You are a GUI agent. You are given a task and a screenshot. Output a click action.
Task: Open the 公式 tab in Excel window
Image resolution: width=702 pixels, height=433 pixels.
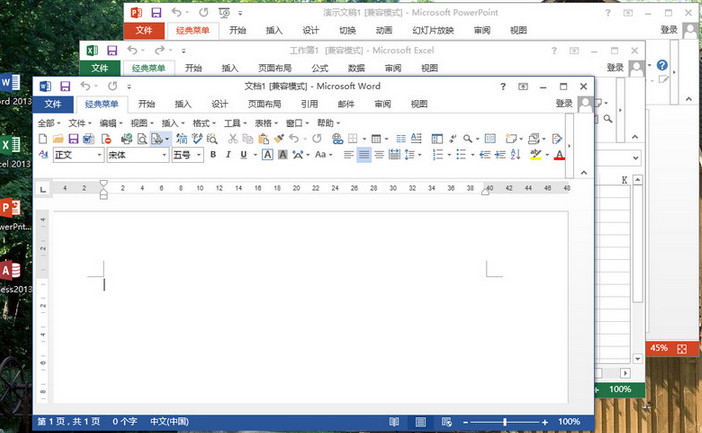[320, 68]
